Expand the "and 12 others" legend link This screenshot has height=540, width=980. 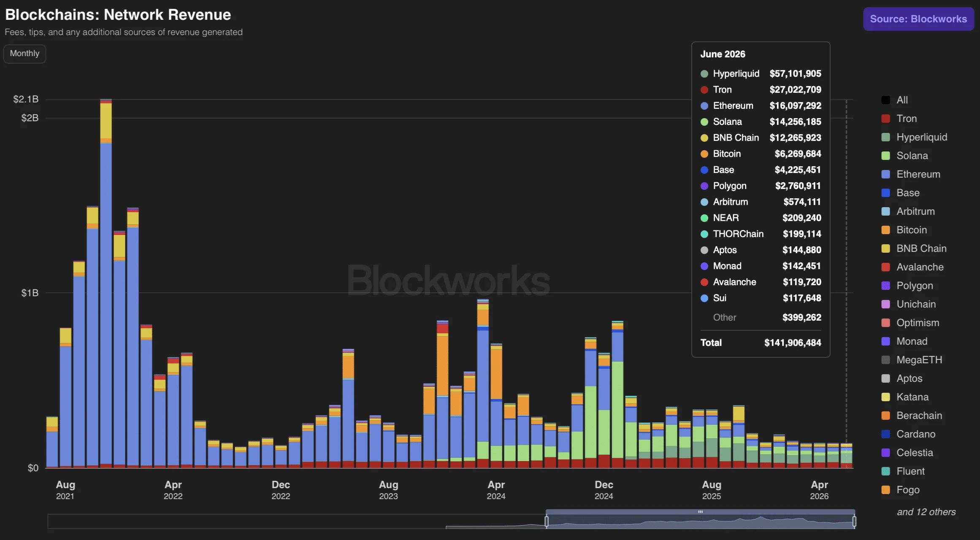pyautogui.click(x=926, y=512)
